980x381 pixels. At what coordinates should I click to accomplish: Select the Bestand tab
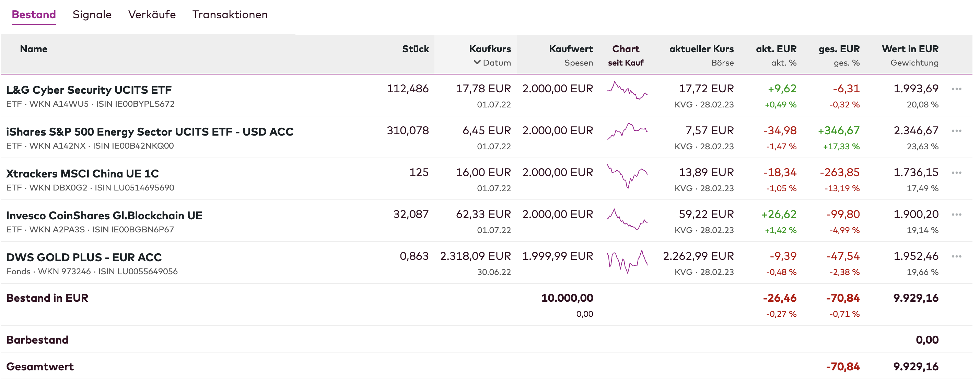[x=34, y=14]
